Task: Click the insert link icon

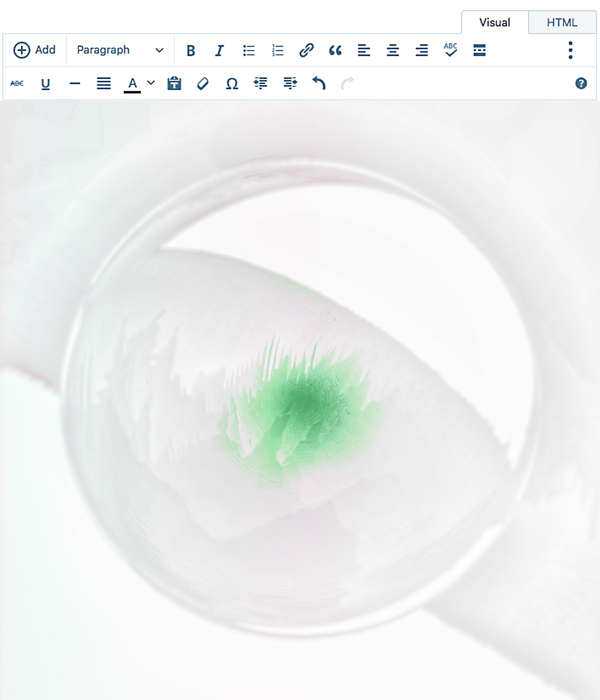Action: tap(306, 51)
